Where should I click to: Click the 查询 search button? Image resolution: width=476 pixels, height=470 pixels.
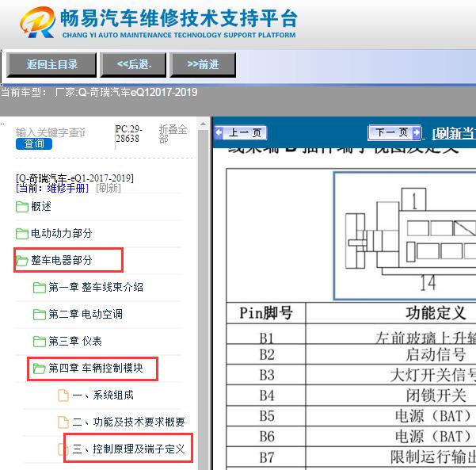(x=34, y=143)
